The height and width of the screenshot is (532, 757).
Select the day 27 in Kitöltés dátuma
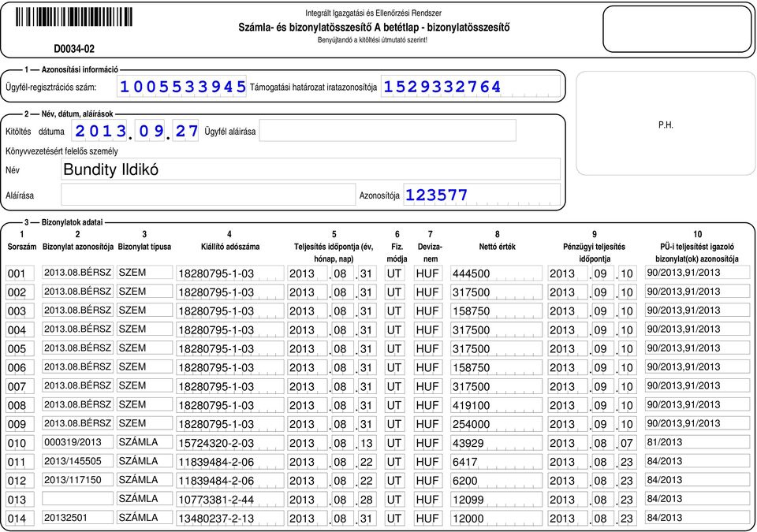(x=186, y=130)
